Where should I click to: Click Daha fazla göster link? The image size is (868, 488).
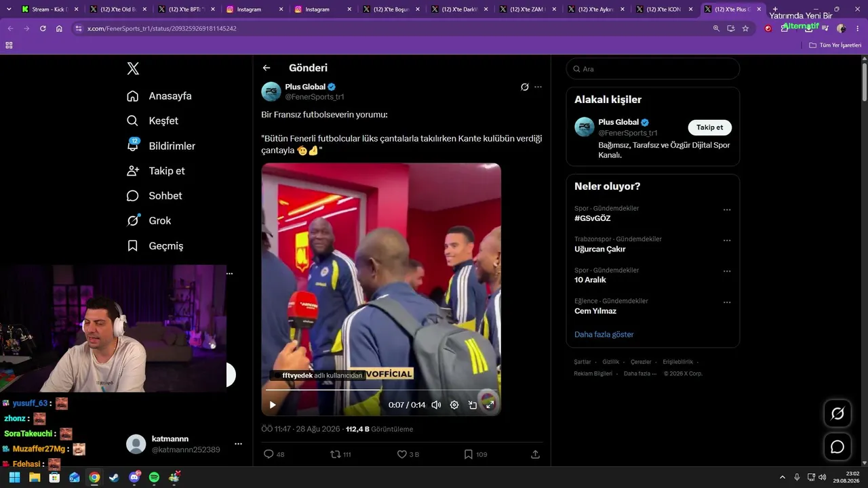coord(604,334)
